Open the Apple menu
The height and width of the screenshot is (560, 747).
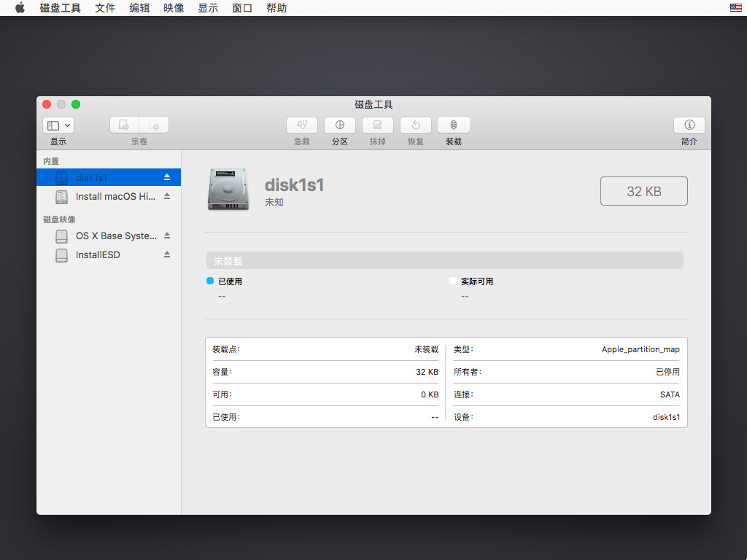coord(20,7)
